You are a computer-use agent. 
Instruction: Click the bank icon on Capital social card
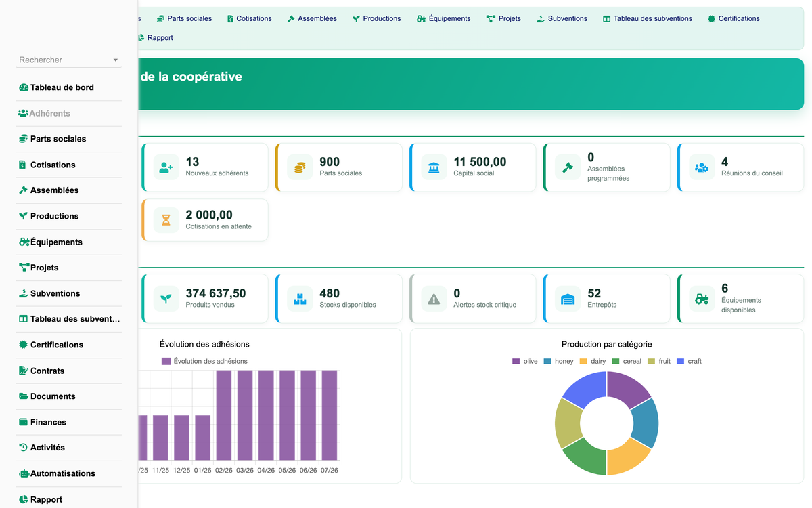434,167
